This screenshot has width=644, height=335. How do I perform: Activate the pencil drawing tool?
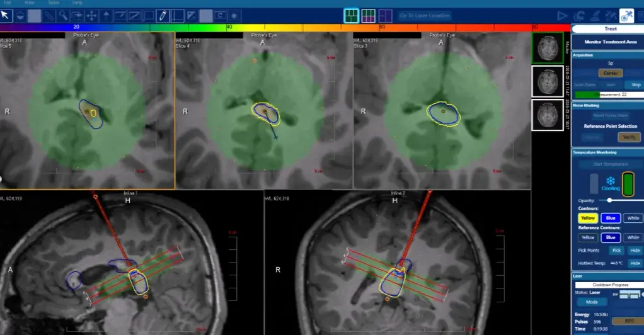coord(163,16)
